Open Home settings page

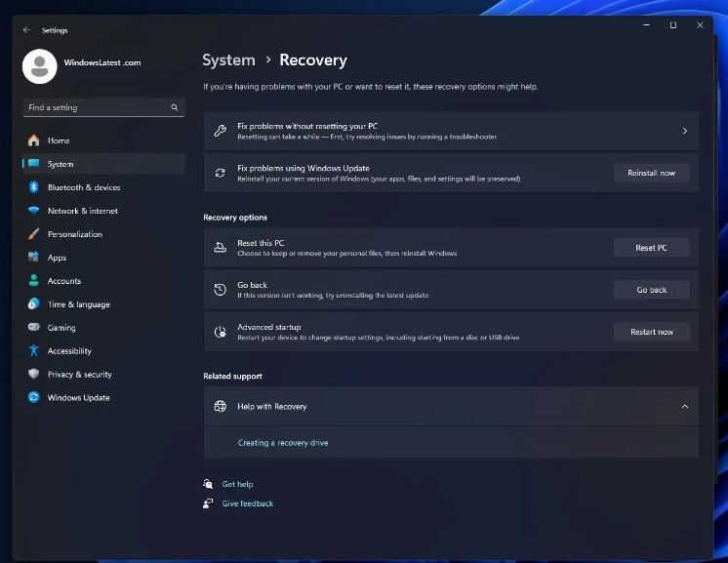pyautogui.click(x=59, y=141)
